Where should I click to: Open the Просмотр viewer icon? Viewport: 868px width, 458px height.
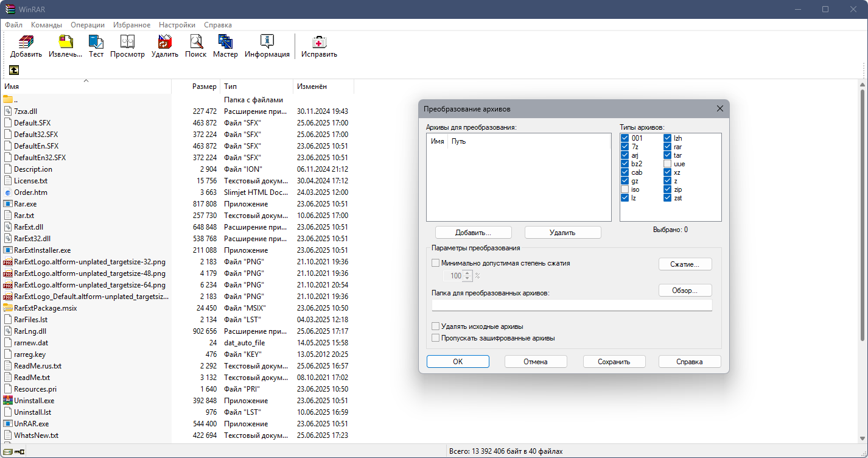pyautogui.click(x=127, y=42)
